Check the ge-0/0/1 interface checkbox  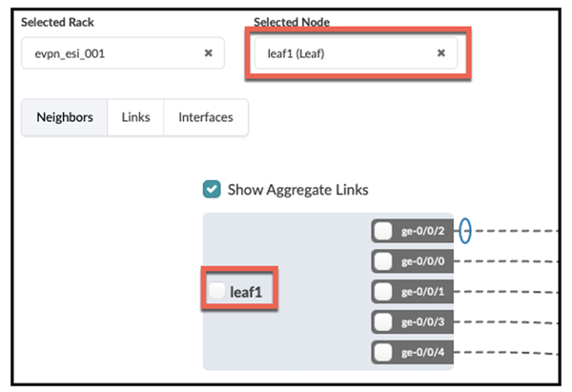point(383,291)
